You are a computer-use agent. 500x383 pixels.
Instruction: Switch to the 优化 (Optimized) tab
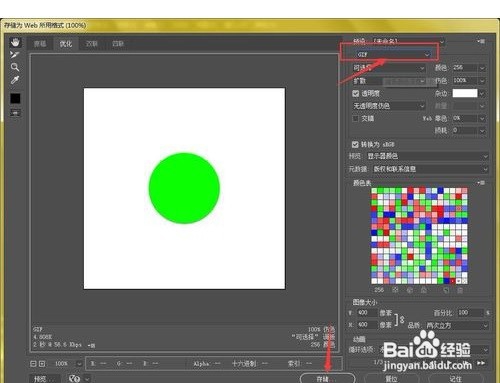point(66,44)
